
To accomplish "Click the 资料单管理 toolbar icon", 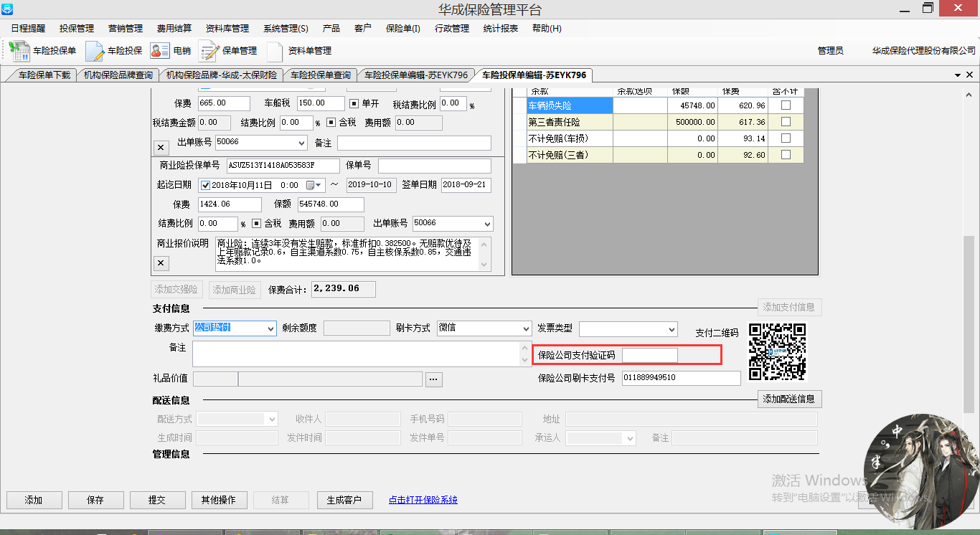I will click(x=299, y=51).
